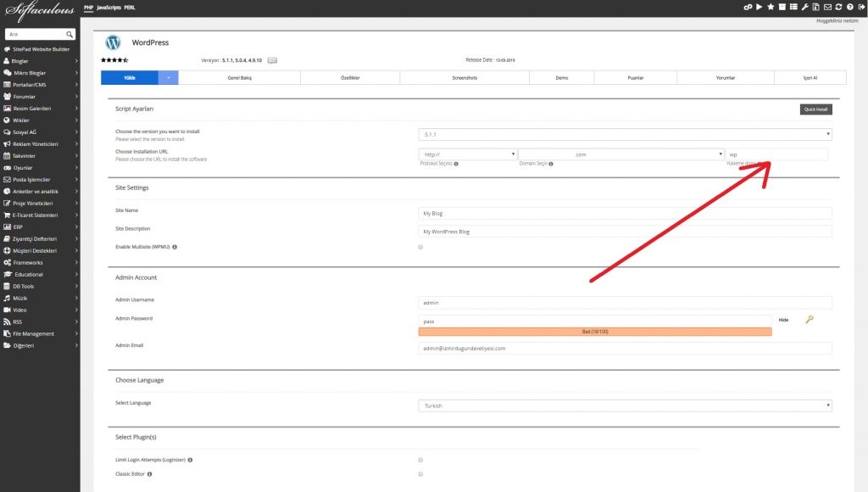Click the logout arrow icon
Image resolution: width=868 pixels, height=492 pixels.
(x=861, y=7)
